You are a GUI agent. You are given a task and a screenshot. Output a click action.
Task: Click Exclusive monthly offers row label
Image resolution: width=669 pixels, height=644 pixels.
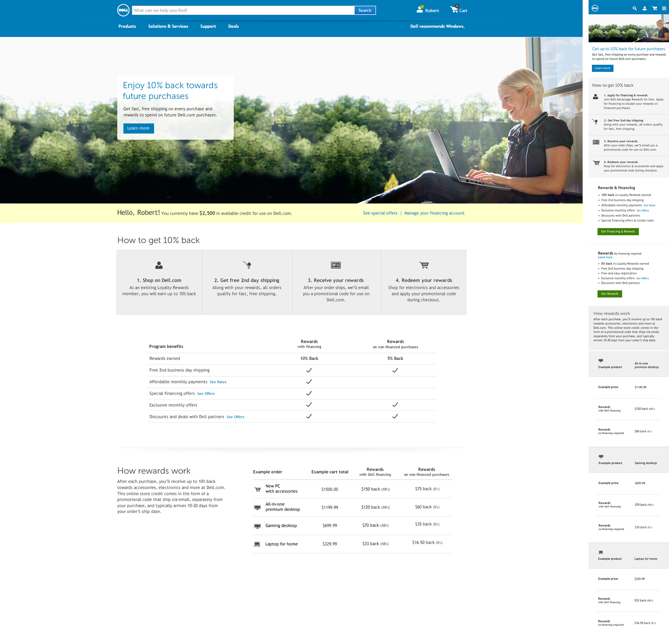click(x=173, y=405)
